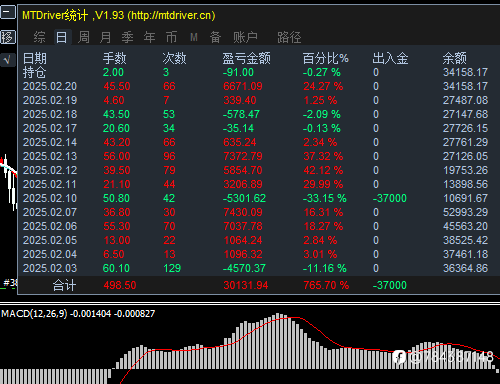Screen dimensions: 500x384
Task: Click the Weibo logo watermark
Action: [399, 357]
